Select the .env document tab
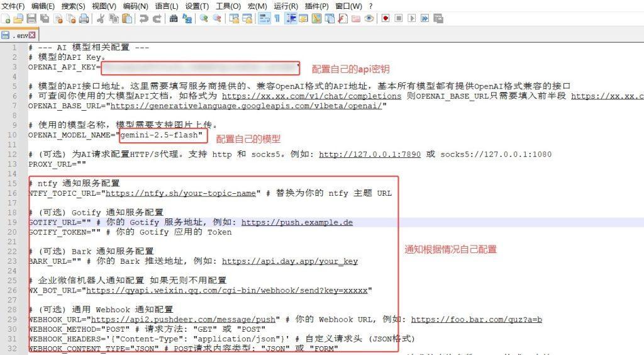 tap(18, 35)
